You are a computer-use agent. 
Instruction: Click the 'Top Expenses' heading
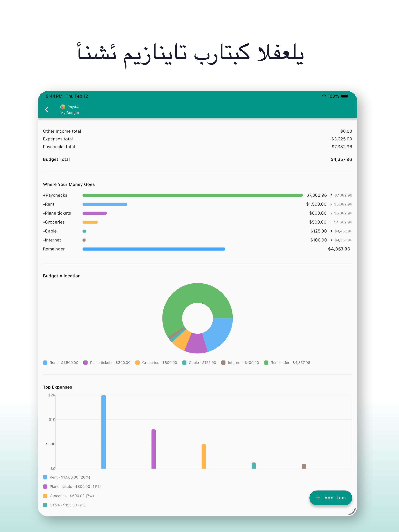[57, 387]
